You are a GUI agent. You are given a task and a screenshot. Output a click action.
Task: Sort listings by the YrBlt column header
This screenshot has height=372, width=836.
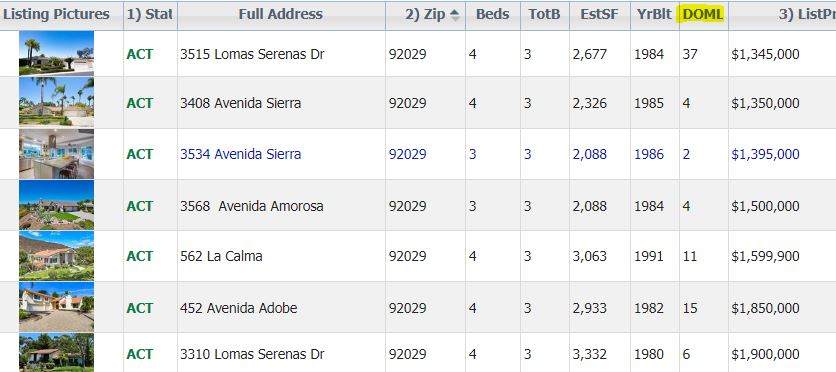tap(655, 15)
